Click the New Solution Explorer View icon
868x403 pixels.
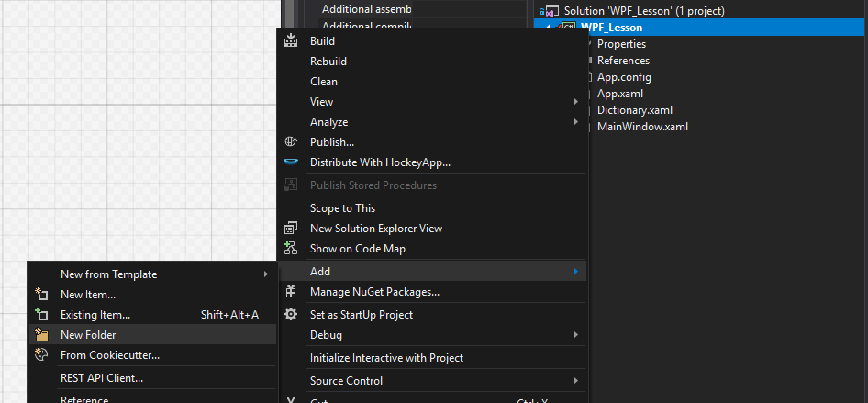pos(291,228)
